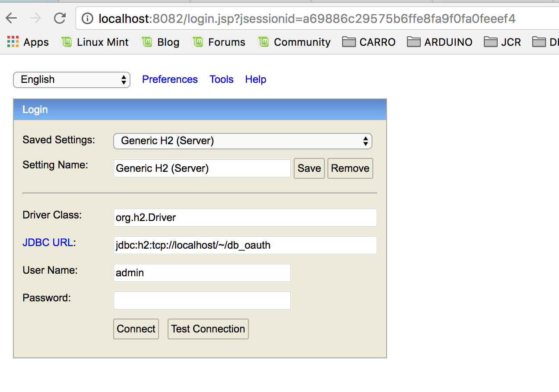Open the CARRO bookmarks folder
Screen dimensions: 559x392
tap(369, 42)
